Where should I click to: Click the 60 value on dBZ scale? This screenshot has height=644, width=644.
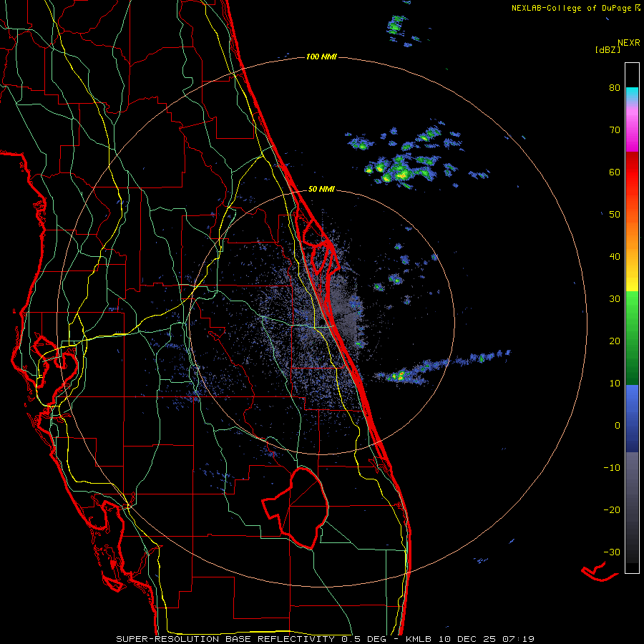pos(615,172)
